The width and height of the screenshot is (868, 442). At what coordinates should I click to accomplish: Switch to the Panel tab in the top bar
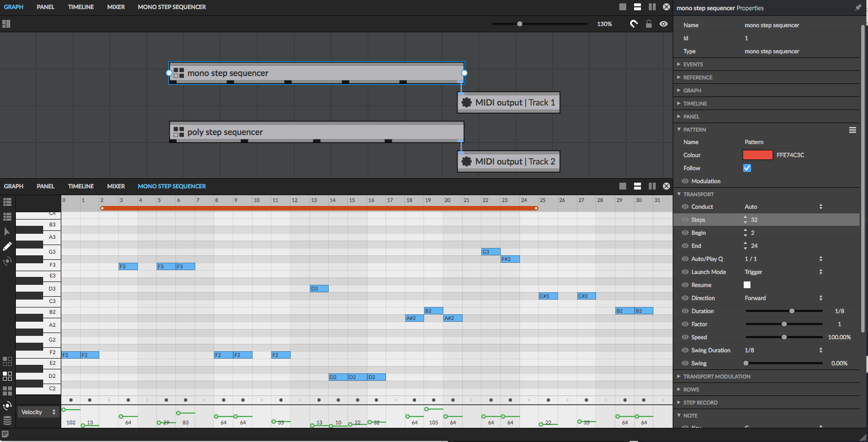pos(45,7)
